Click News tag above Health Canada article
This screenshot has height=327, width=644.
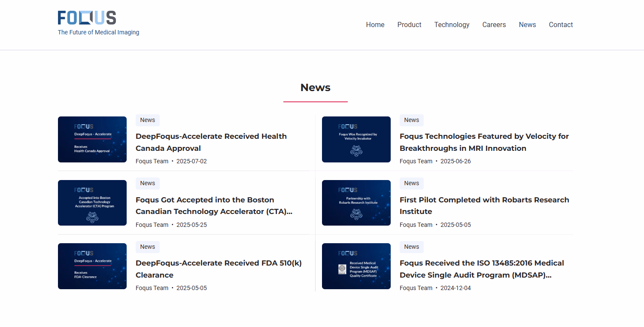pyautogui.click(x=147, y=120)
